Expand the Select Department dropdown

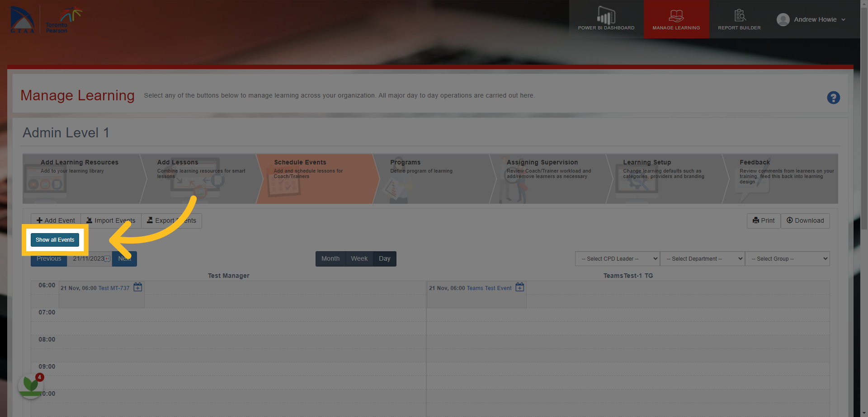click(x=702, y=259)
